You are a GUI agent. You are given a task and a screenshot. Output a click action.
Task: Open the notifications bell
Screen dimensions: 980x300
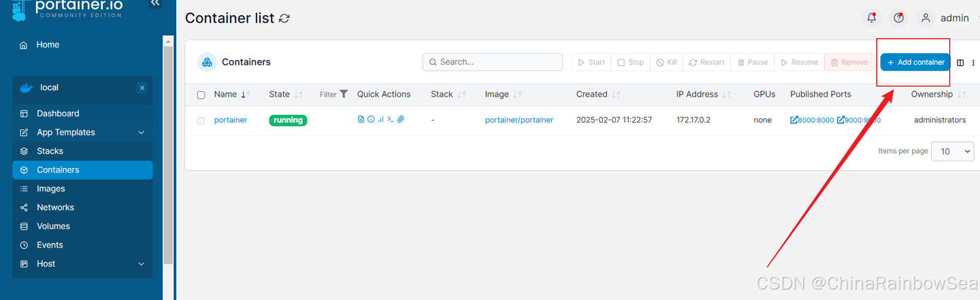pos(871,18)
